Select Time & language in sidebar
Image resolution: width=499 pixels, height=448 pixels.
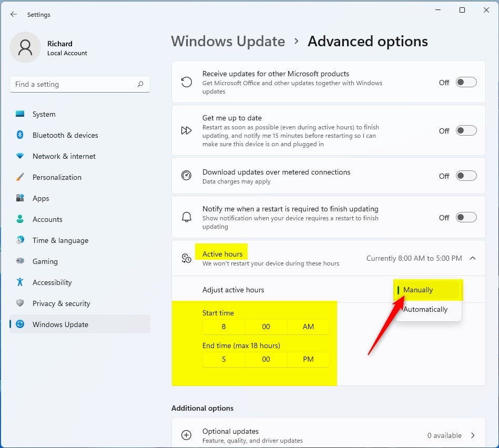click(x=80, y=240)
